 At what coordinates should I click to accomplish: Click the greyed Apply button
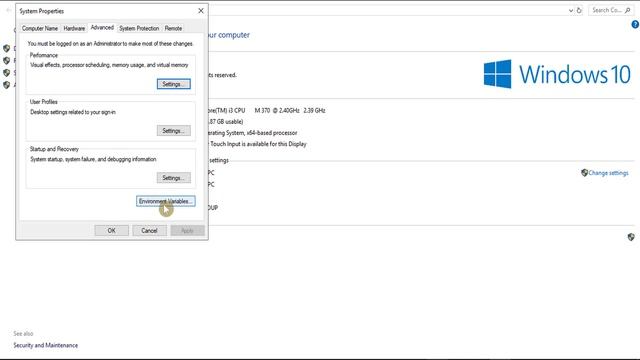point(187,231)
